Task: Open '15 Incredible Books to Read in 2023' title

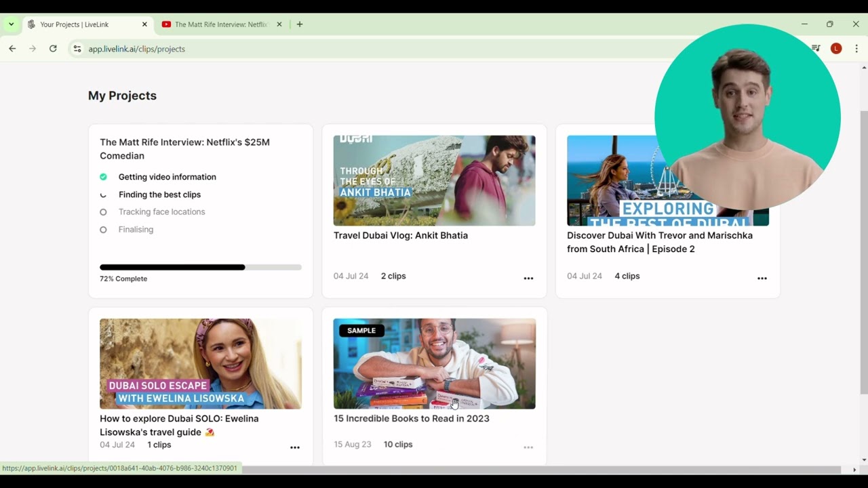Action: coord(412,418)
